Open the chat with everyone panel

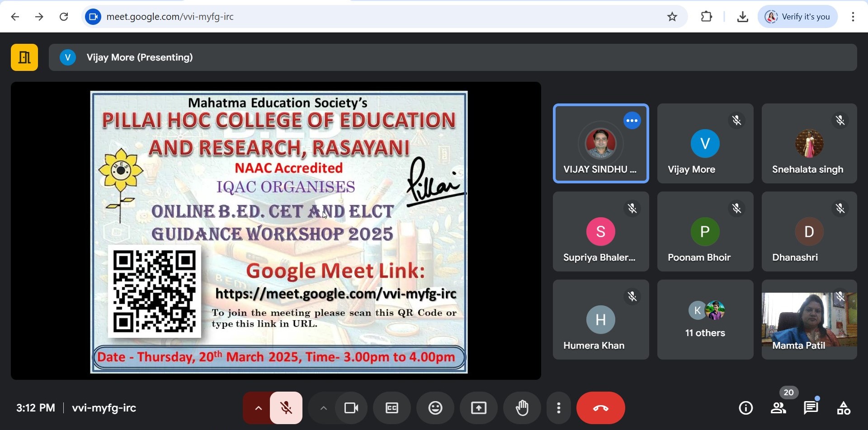pyautogui.click(x=811, y=408)
